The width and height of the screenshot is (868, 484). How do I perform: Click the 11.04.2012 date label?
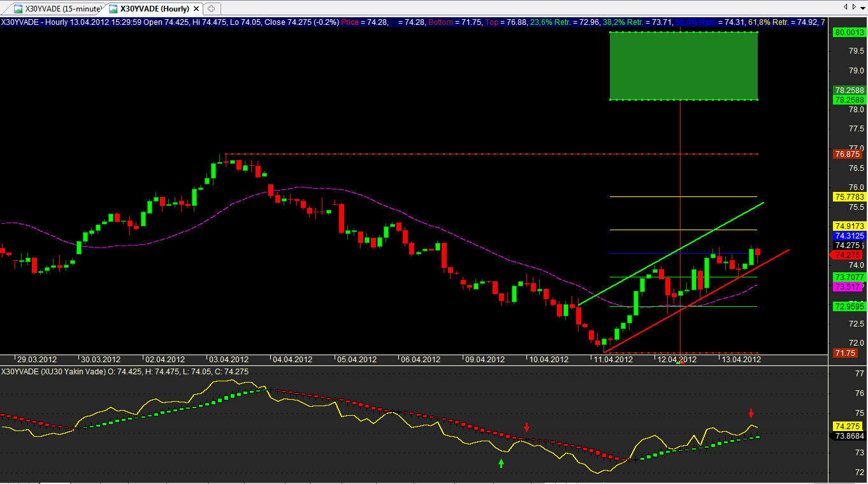pos(612,360)
